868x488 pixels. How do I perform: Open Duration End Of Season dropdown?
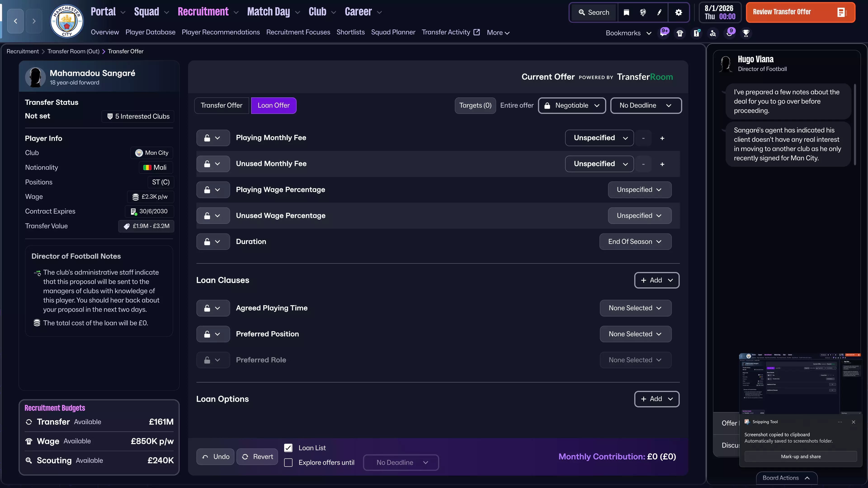point(635,242)
